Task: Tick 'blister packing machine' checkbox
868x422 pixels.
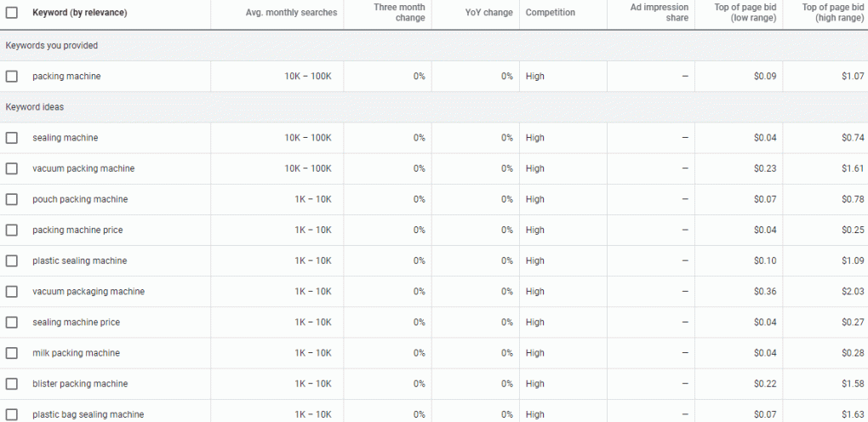Action: [12, 384]
